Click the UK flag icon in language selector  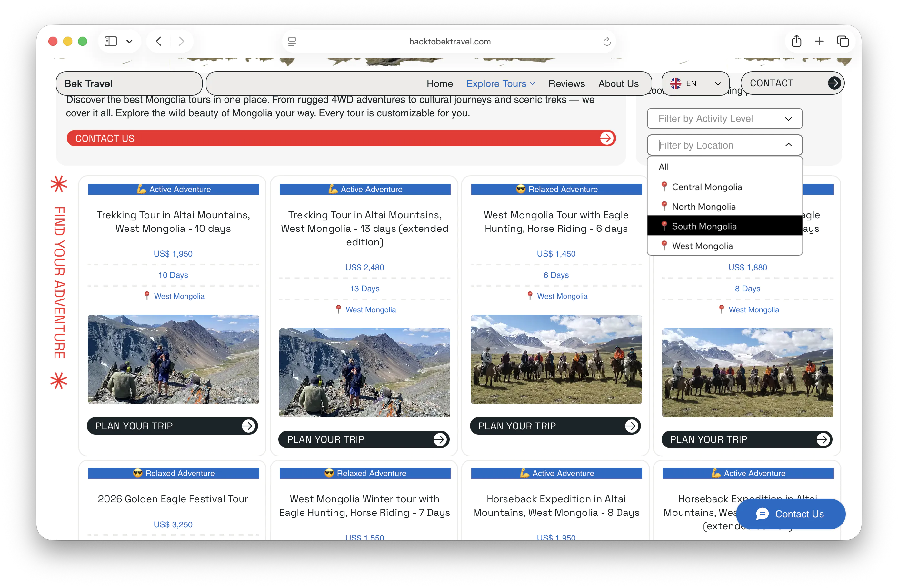(x=675, y=83)
